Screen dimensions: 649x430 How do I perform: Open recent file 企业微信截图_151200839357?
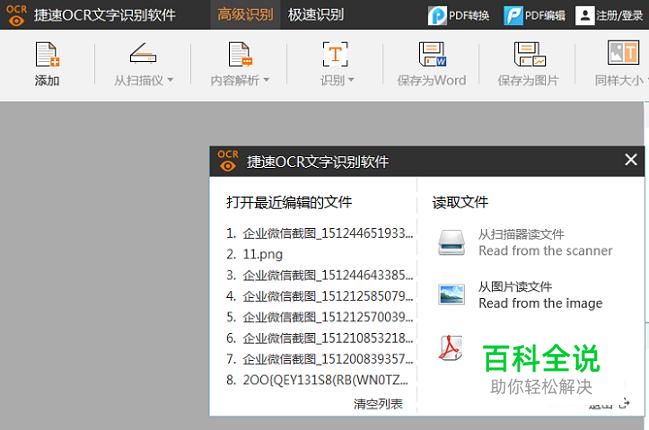coord(320,359)
